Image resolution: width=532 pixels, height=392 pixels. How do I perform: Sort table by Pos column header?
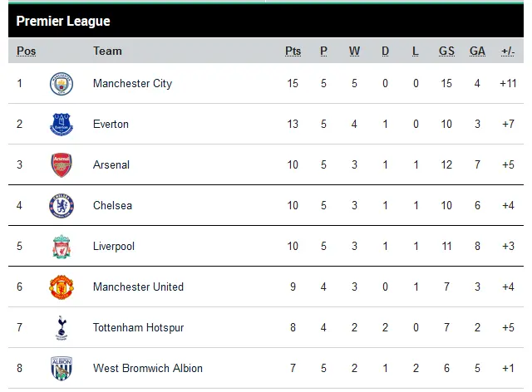pyautogui.click(x=27, y=51)
